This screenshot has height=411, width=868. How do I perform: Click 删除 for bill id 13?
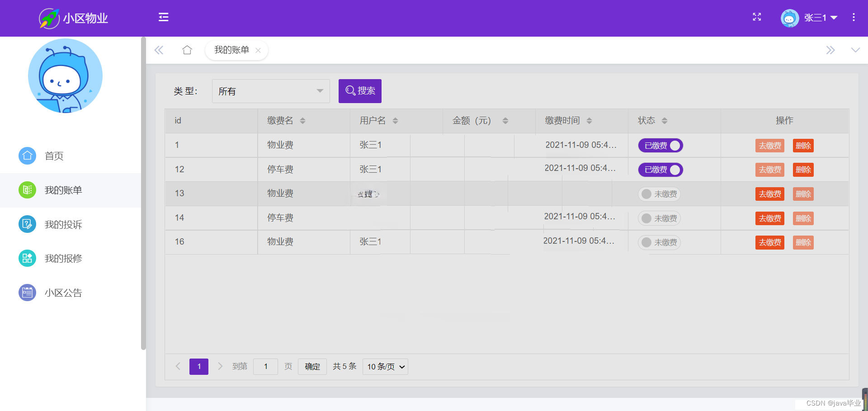click(x=803, y=194)
